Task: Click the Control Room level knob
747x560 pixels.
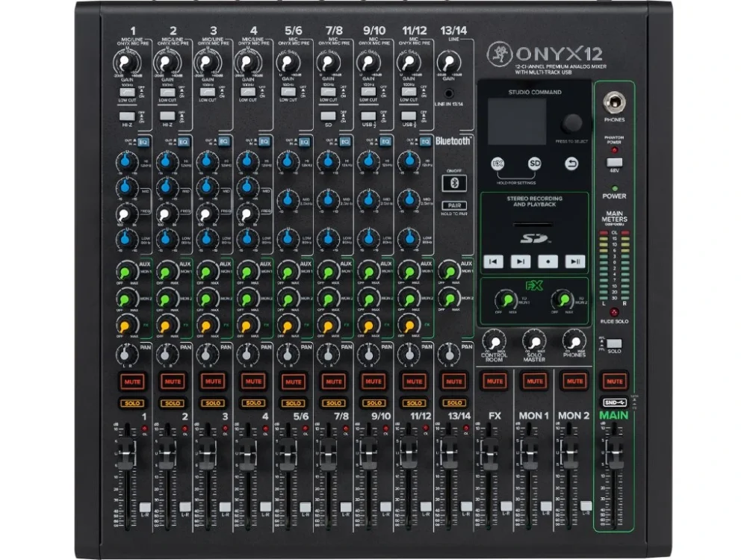Action: pos(494,340)
